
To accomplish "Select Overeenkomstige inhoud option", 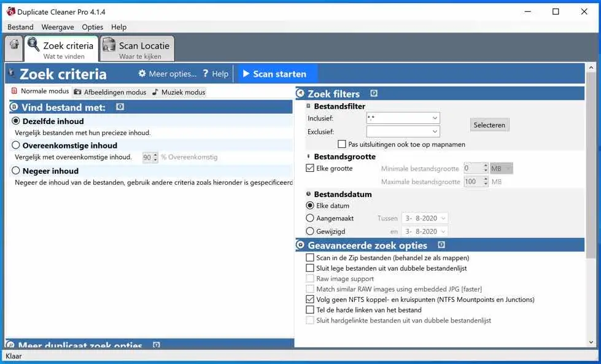I will 16,145.
